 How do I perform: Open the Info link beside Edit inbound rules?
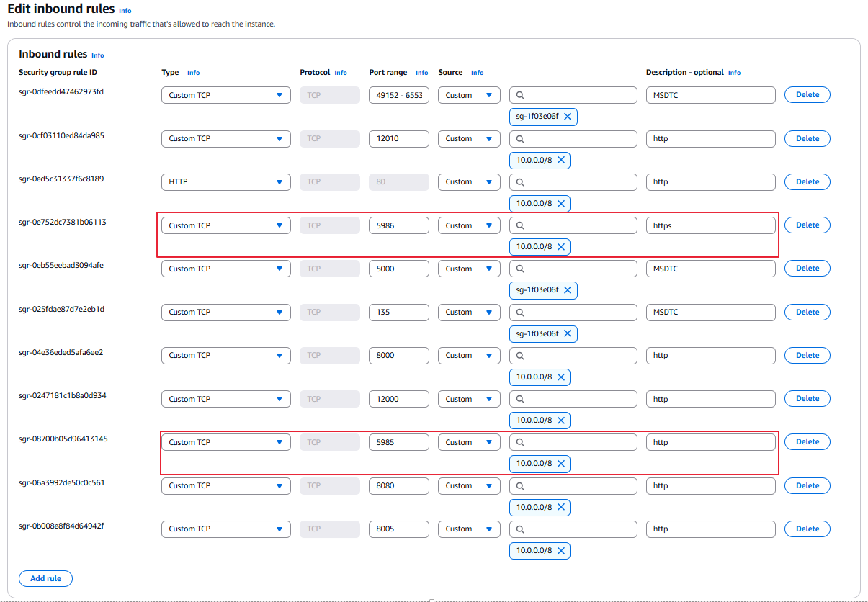(125, 11)
